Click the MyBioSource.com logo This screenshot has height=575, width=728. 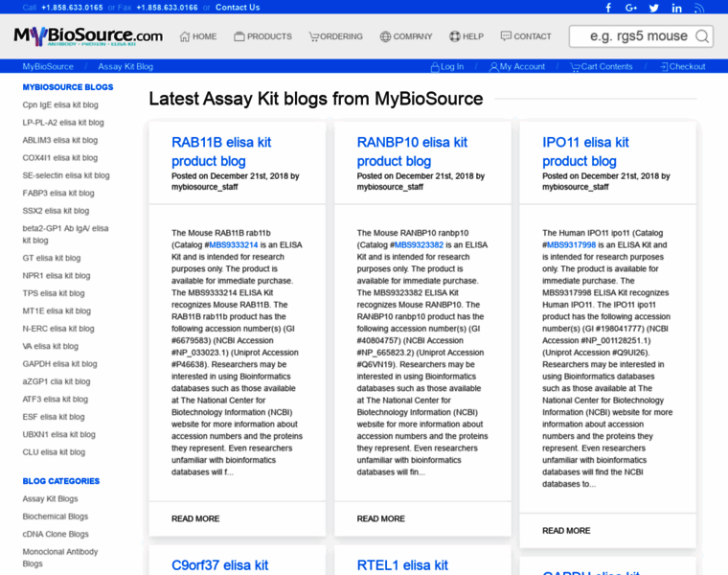click(x=88, y=35)
